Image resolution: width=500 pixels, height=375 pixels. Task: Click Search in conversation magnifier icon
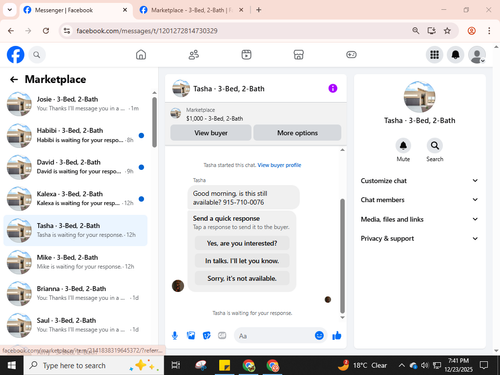(435, 146)
